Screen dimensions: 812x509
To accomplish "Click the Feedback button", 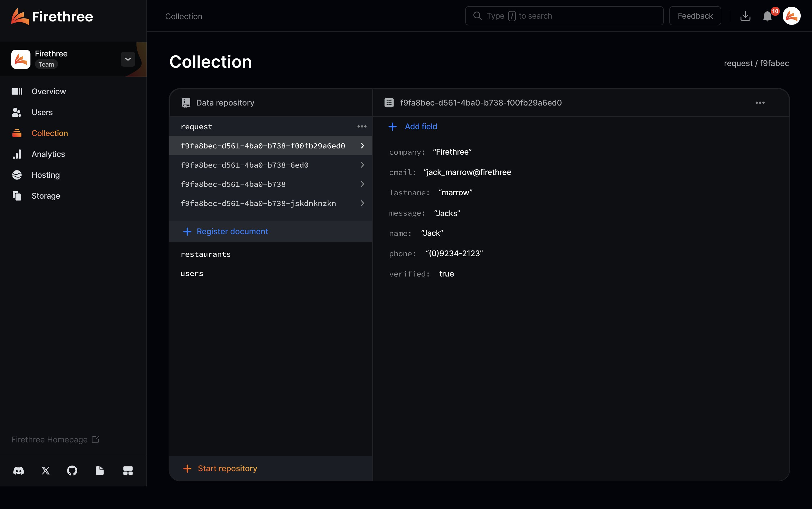I will [695, 16].
